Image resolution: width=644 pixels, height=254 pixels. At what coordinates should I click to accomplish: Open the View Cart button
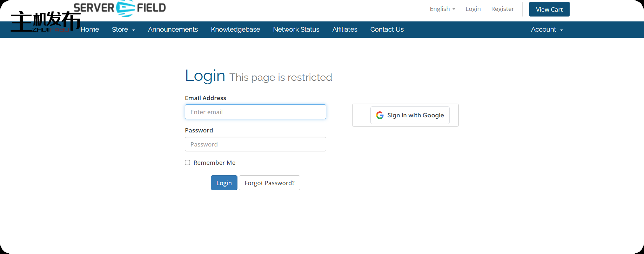point(549,9)
